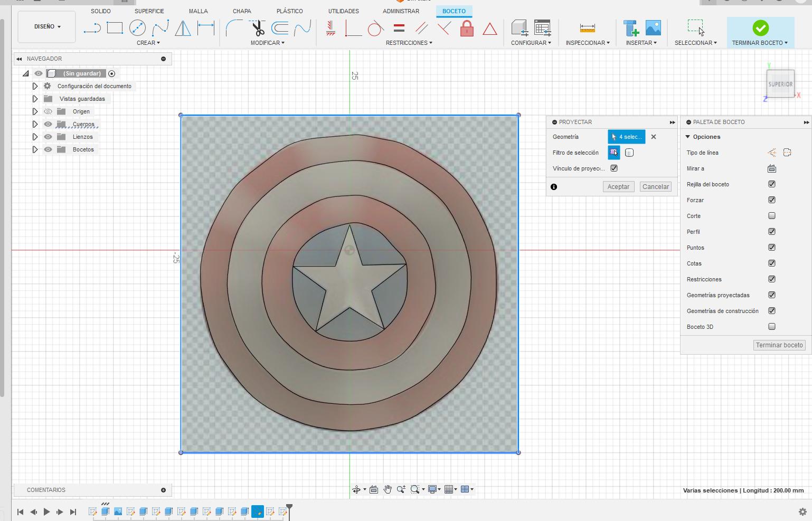Screen dimensions: 812x521
Task: Select the construction line type icon
Action: [x=772, y=153]
